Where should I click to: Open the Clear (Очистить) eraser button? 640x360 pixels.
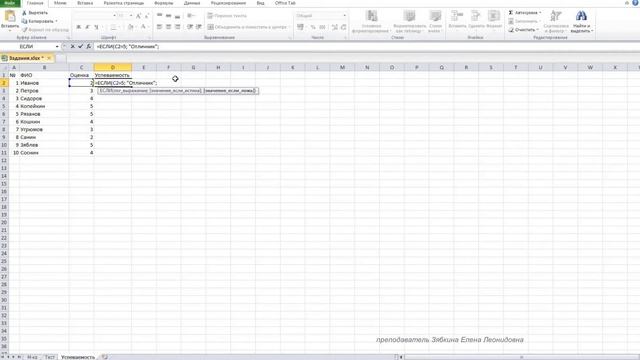(x=523, y=30)
